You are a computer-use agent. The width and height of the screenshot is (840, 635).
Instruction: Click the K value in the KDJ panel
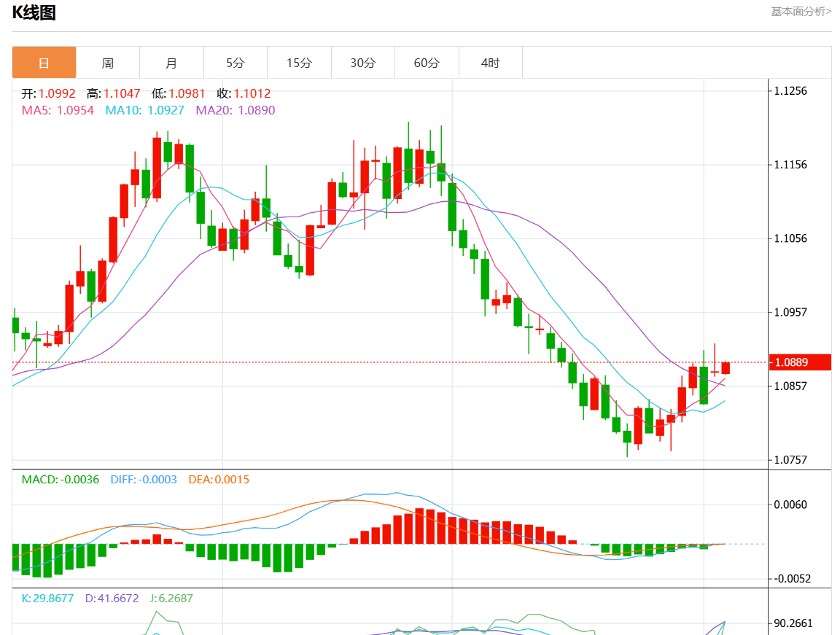click(47, 599)
